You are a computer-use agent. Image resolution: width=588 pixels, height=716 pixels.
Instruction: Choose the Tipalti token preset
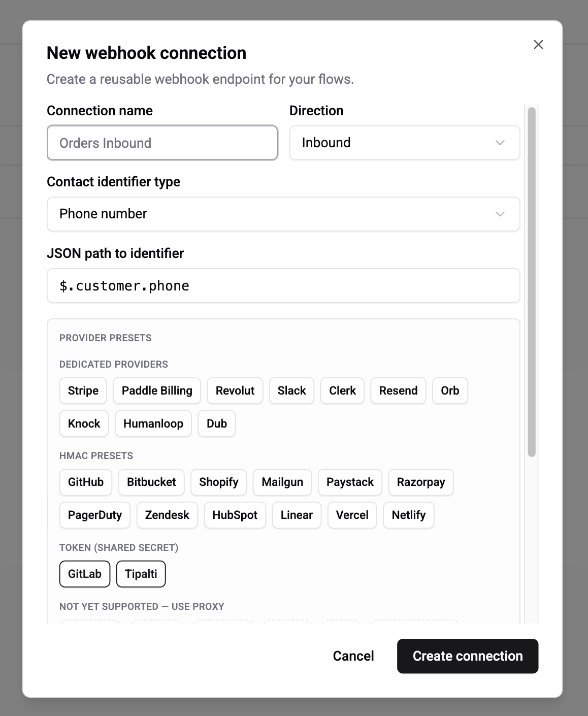141,574
